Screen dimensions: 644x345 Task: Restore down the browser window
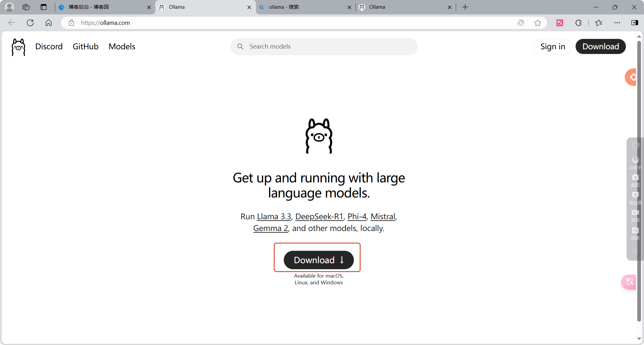pyautogui.click(x=615, y=7)
